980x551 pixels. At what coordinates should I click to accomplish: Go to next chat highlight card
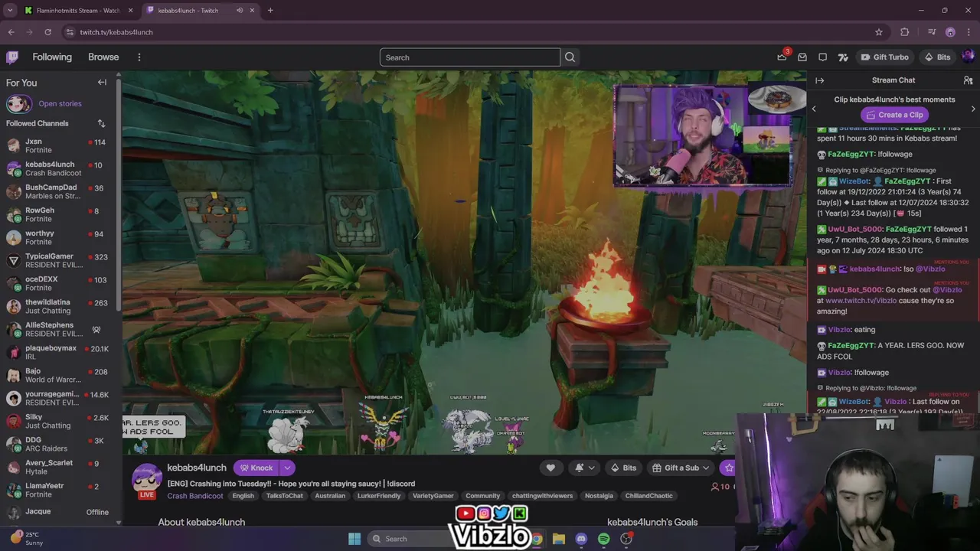tap(973, 109)
